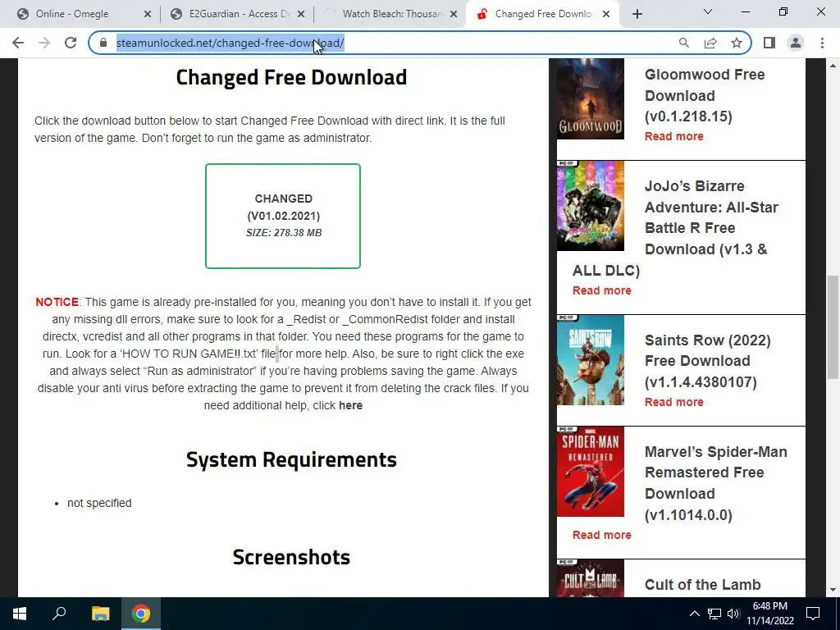Open the Chrome three-dot menu

(822, 43)
